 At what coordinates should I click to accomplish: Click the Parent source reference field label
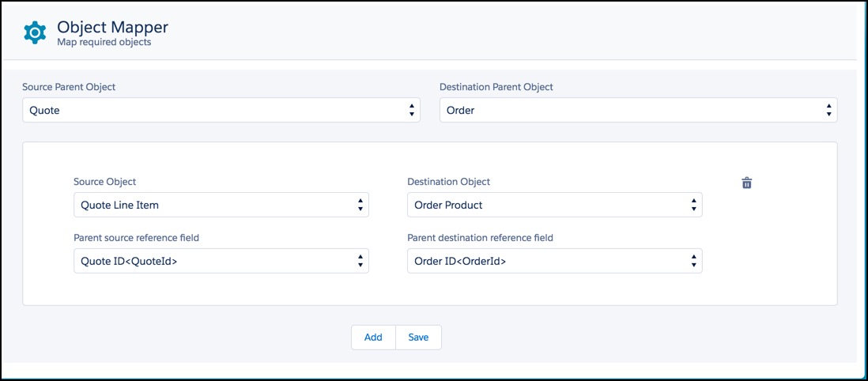click(x=136, y=238)
